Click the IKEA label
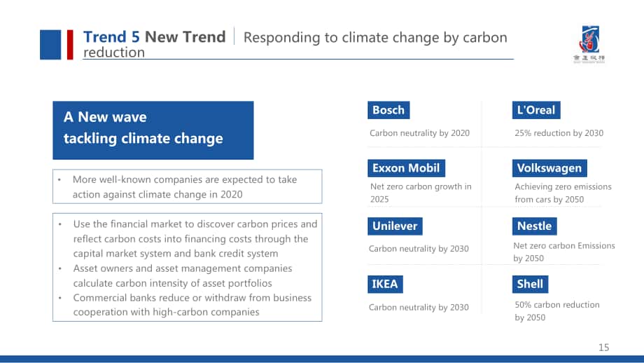The height and width of the screenshot is (363, 644). pyautogui.click(x=385, y=284)
